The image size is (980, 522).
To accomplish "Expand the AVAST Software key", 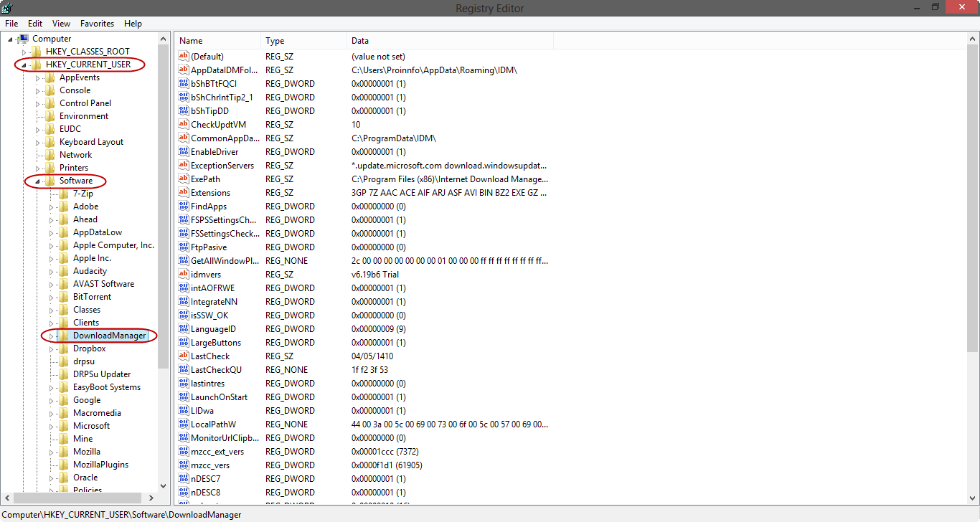I will [51, 284].
